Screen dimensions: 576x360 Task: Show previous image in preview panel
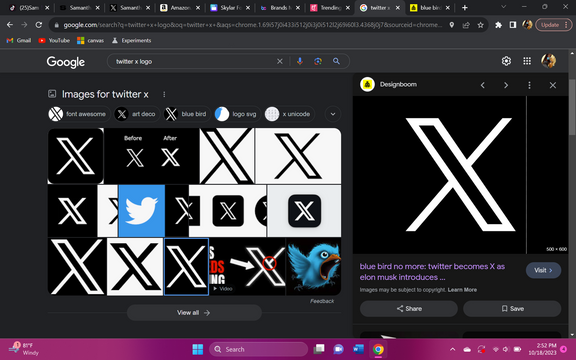click(x=483, y=85)
